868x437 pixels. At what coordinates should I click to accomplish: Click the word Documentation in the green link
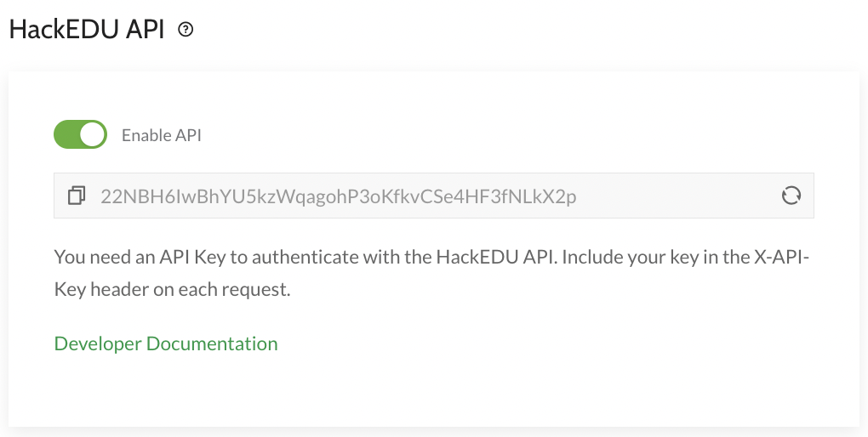[212, 343]
